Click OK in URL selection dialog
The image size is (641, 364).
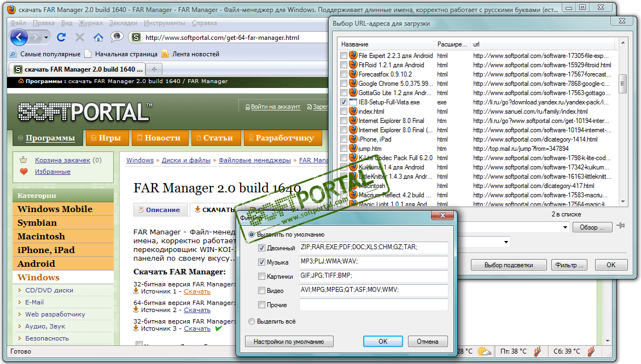click(x=611, y=265)
